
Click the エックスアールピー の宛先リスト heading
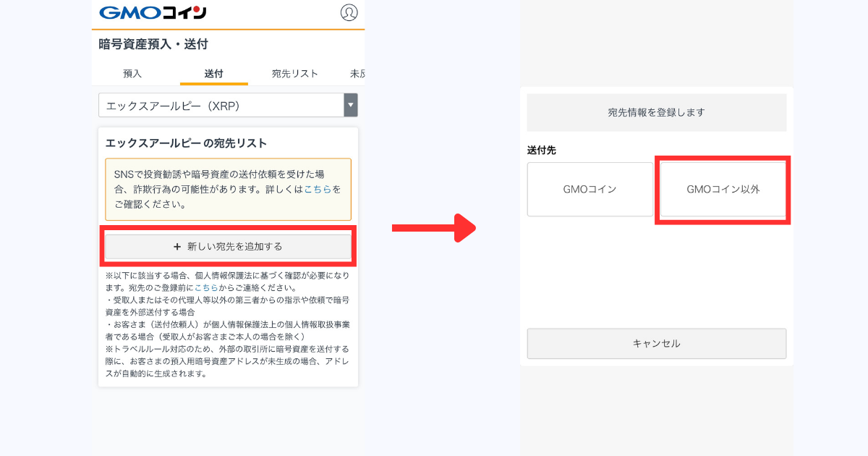(x=186, y=143)
